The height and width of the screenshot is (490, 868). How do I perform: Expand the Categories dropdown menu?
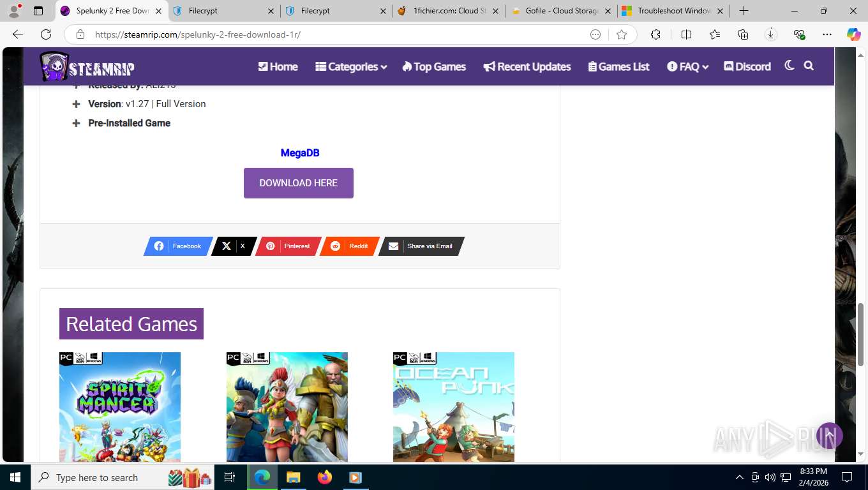pyautogui.click(x=351, y=66)
